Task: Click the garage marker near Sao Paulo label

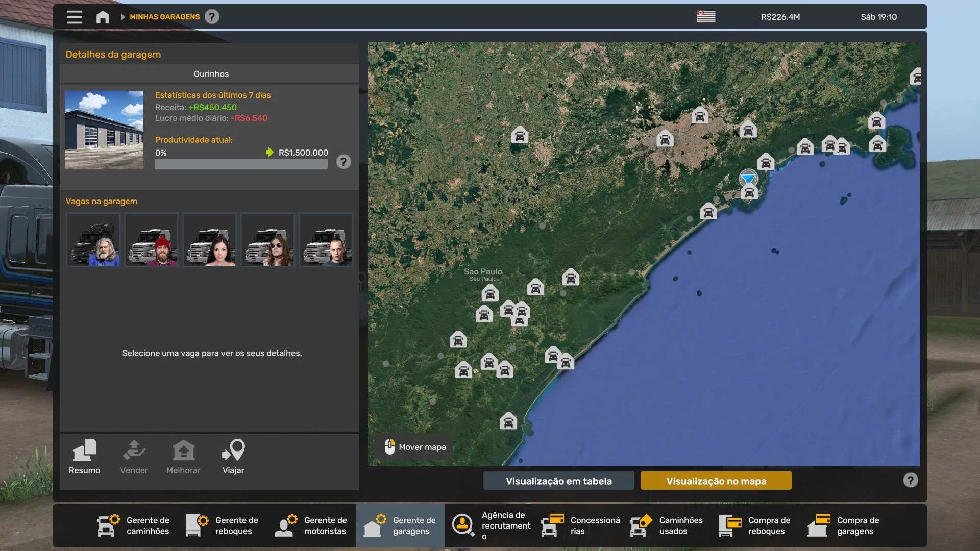Action: (x=489, y=293)
